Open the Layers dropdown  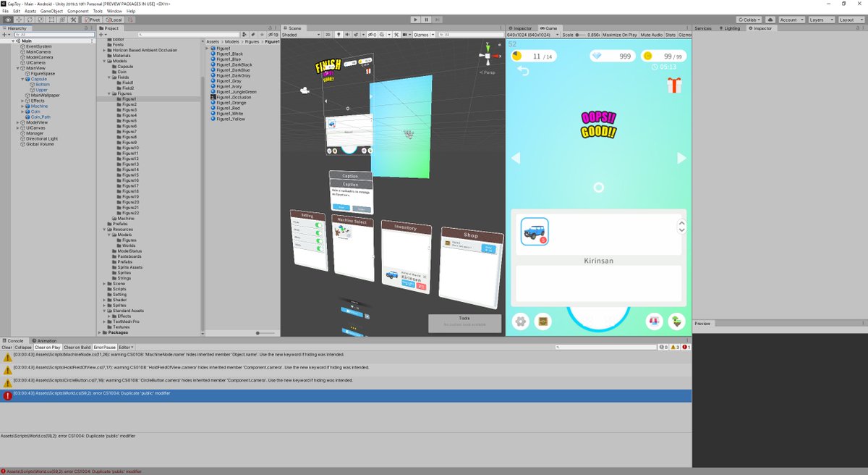[x=820, y=20]
